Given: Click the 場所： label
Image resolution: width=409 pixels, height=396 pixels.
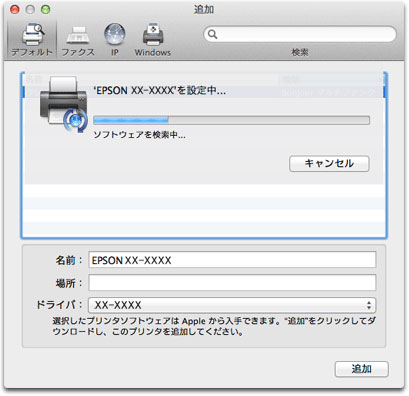Looking at the screenshot, I should (69, 283).
